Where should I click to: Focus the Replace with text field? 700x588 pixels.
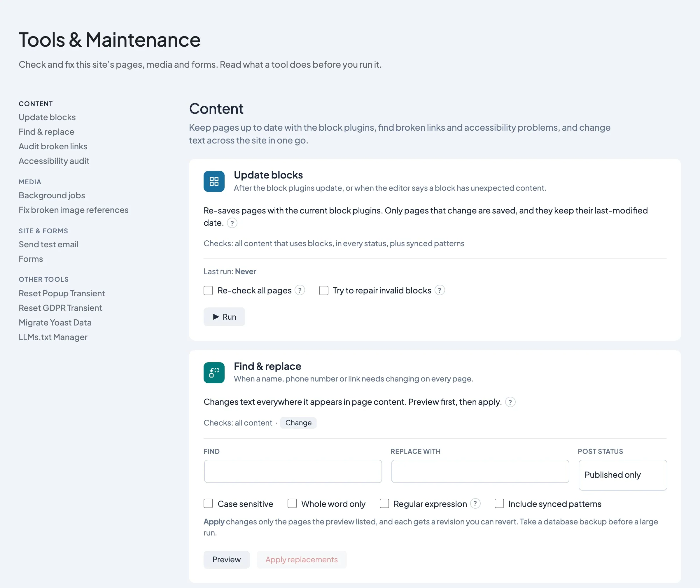[x=480, y=471]
